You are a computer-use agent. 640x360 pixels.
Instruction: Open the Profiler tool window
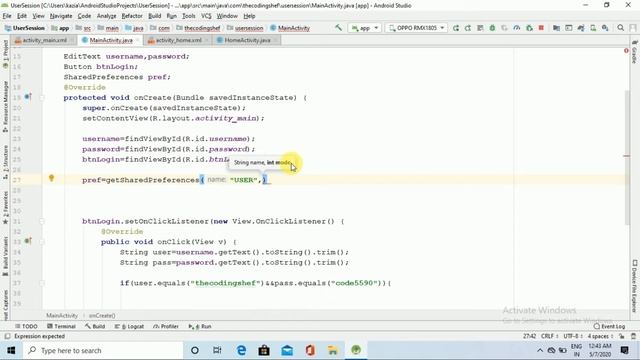click(x=166, y=326)
